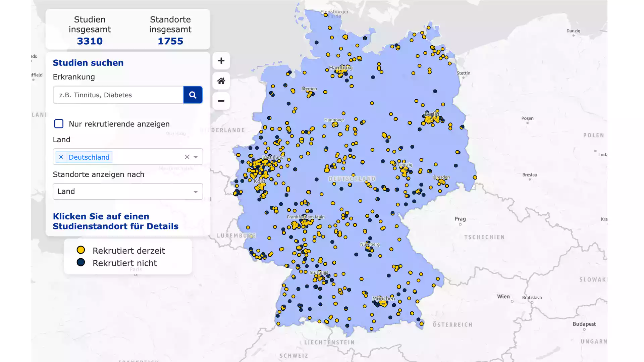644x362 pixels.
Task: Zoom in with the plus button
Action: [221, 61]
